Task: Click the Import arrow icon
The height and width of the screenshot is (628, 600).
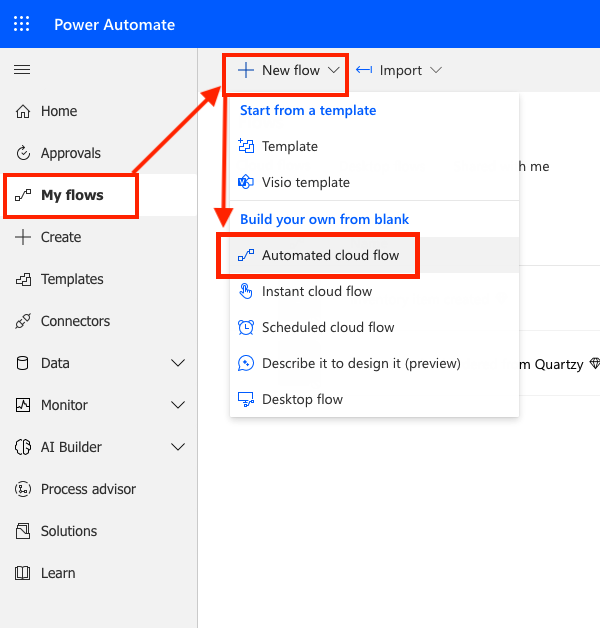Action: (364, 70)
